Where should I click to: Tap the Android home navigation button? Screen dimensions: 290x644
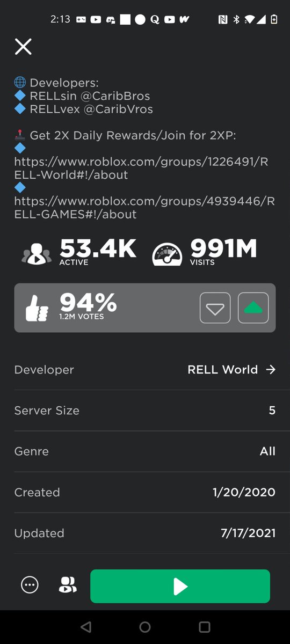pyautogui.click(x=145, y=627)
